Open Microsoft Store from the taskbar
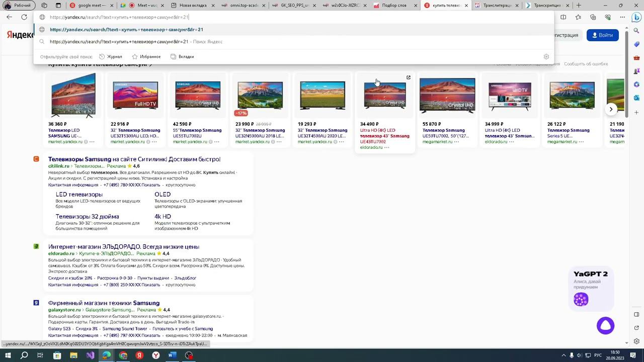 (x=57, y=355)
